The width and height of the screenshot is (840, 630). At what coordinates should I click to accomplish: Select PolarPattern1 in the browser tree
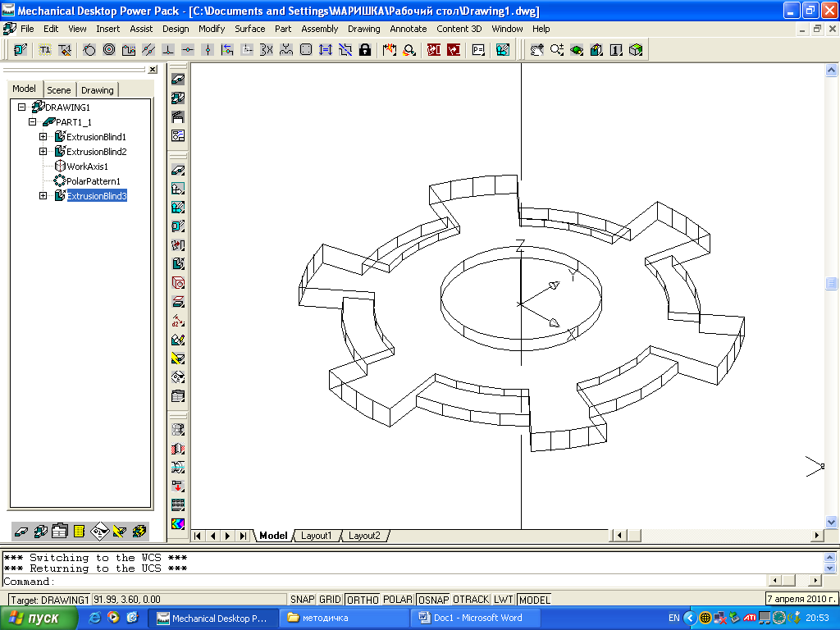coord(94,181)
